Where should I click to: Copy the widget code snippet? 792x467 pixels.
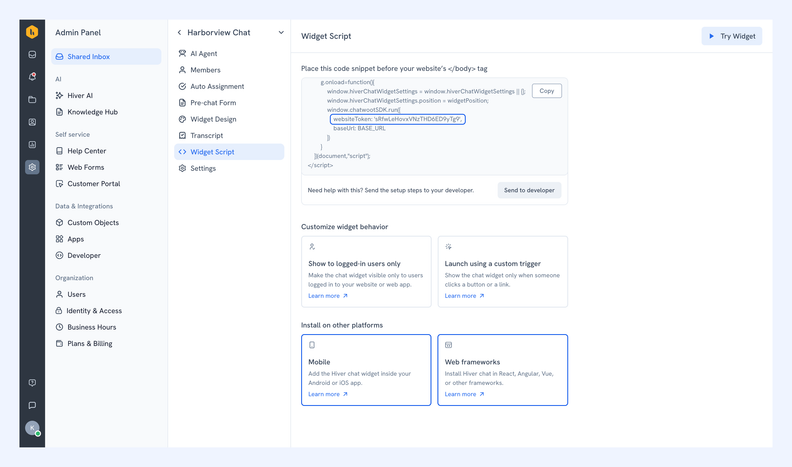[x=547, y=91]
